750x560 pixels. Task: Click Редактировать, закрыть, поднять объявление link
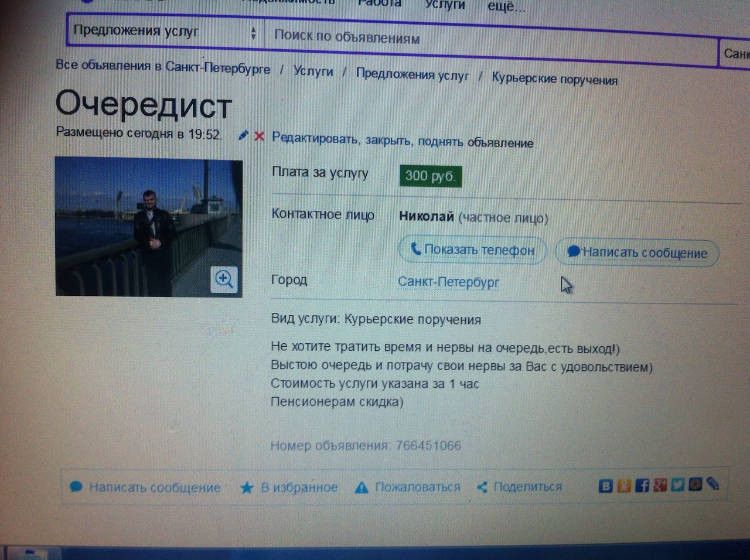(403, 140)
